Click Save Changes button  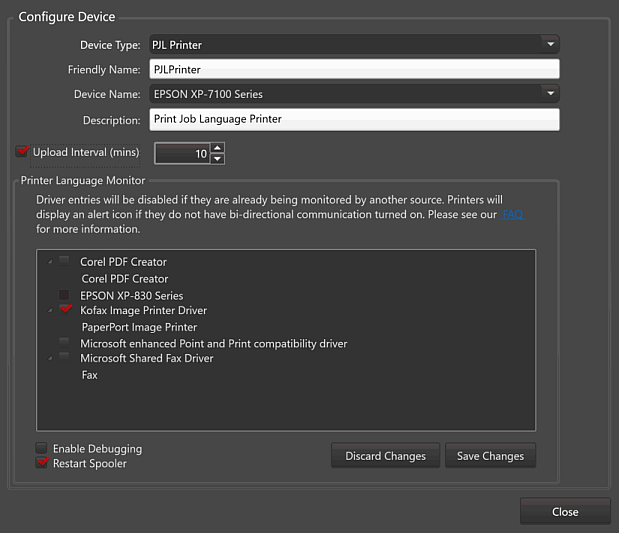pyautogui.click(x=490, y=456)
